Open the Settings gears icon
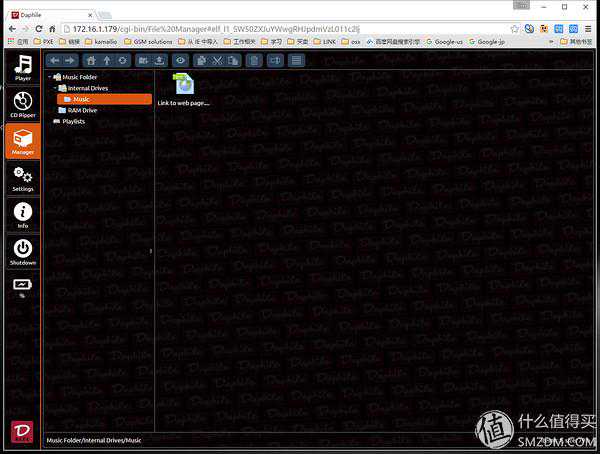 pyautogui.click(x=22, y=177)
